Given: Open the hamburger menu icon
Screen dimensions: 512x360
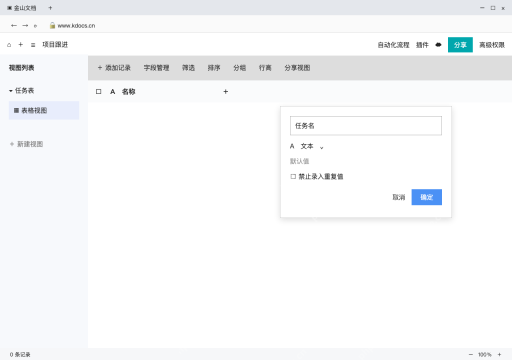Looking at the screenshot, I should (33, 45).
